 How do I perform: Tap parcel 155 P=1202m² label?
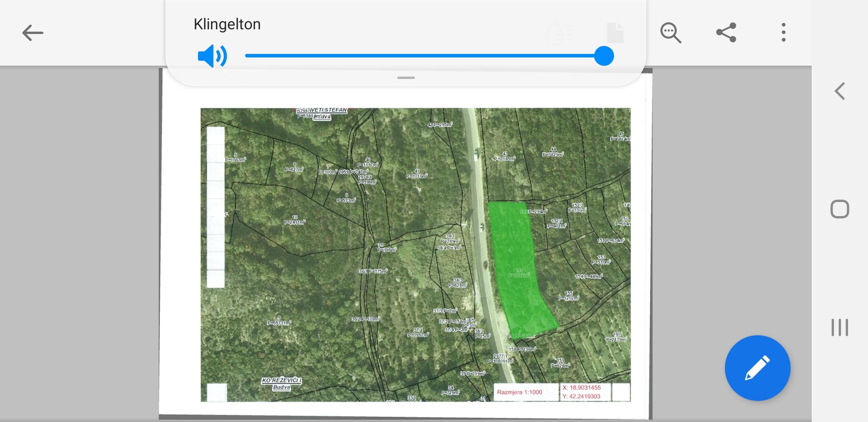[569, 296]
